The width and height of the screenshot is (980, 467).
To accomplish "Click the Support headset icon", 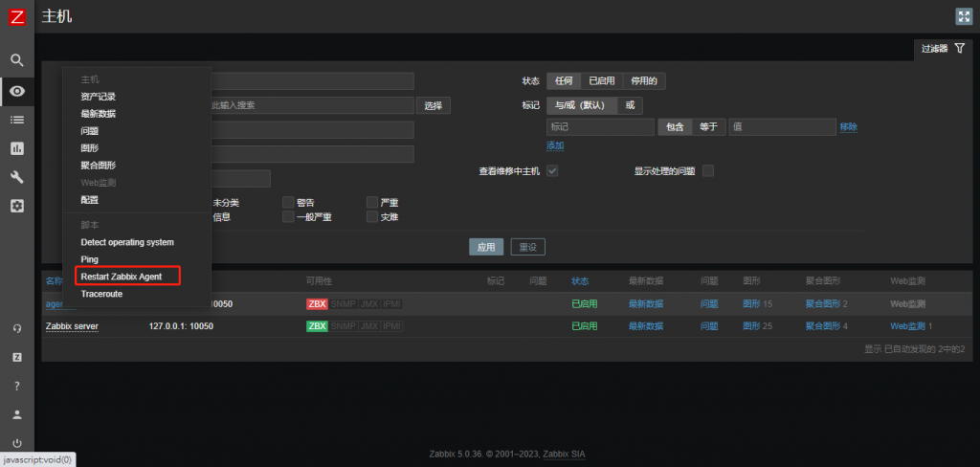I will tap(17, 329).
